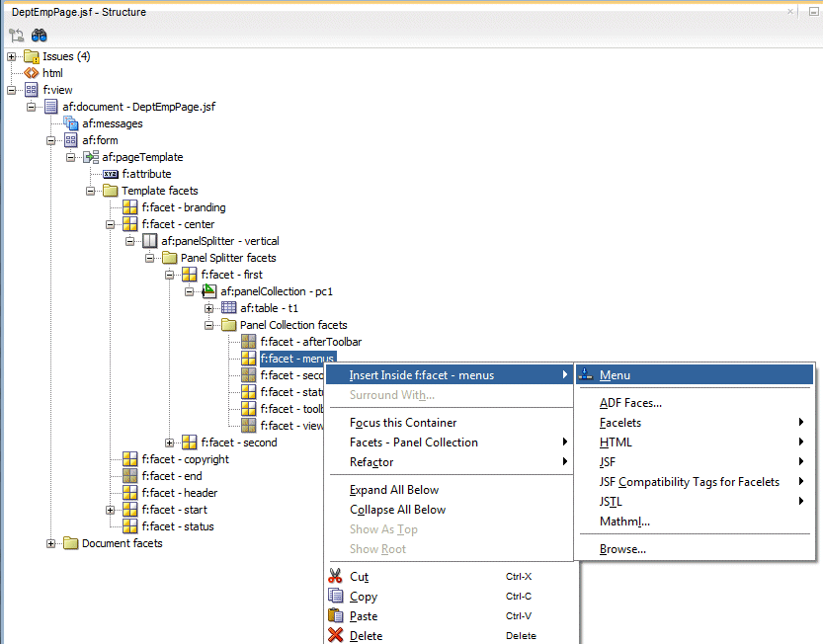The height and width of the screenshot is (644, 823).
Task: Click the af:panelCollection pc1 icon
Action: coord(208,290)
